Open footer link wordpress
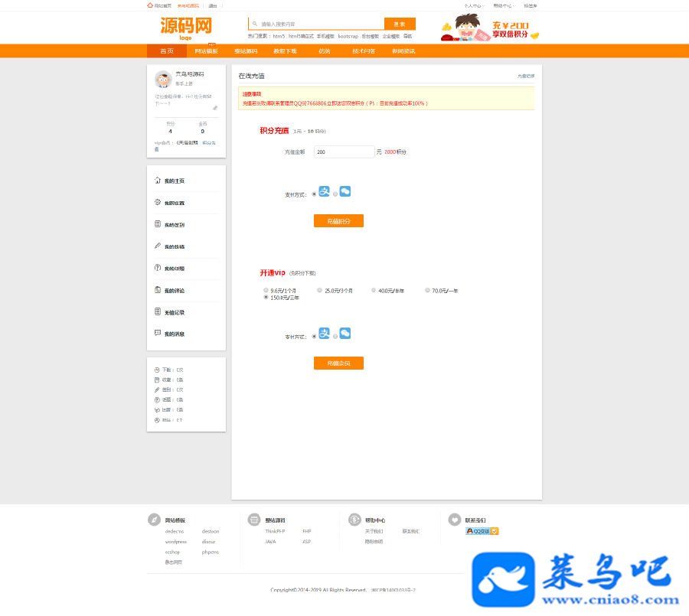Viewport: 689px width, 616px height. [x=176, y=542]
